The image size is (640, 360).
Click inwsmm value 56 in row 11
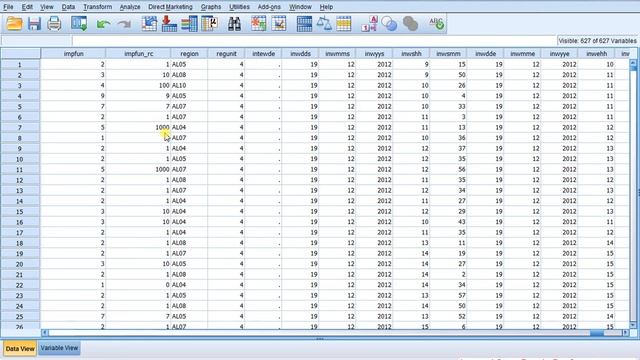click(448, 169)
